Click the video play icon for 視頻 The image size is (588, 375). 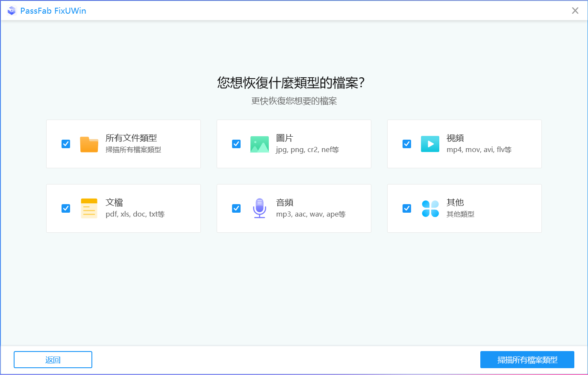click(x=430, y=144)
